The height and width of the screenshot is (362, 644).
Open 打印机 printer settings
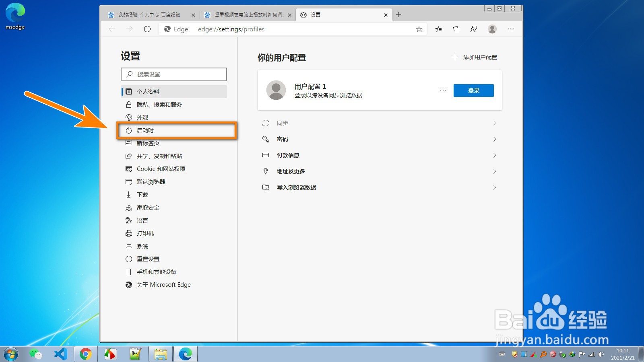[x=174, y=233]
